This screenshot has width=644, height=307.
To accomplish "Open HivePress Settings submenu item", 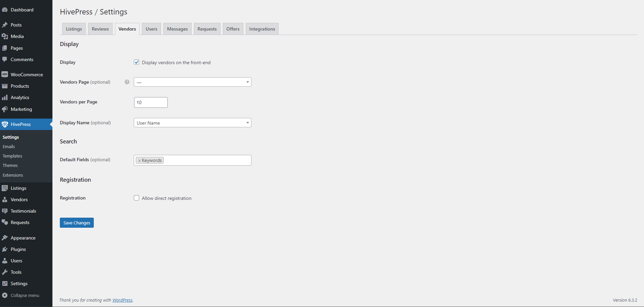I will click(x=11, y=137).
